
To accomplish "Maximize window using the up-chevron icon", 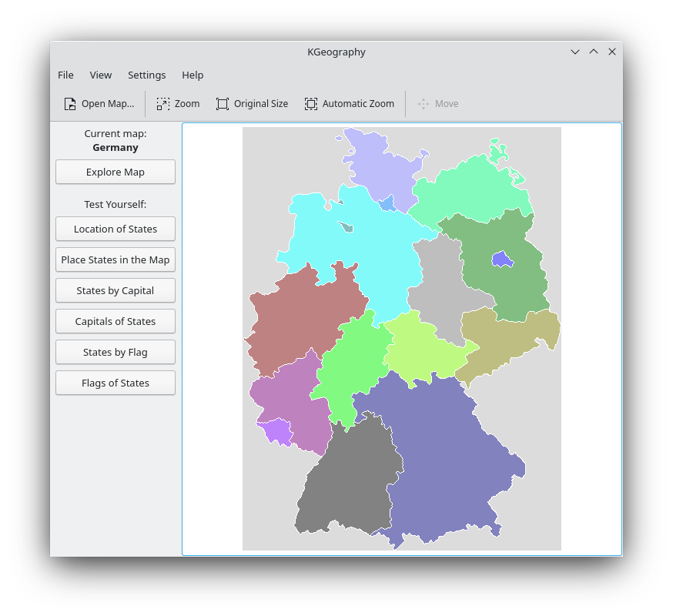I will click(x=594, y=52).
